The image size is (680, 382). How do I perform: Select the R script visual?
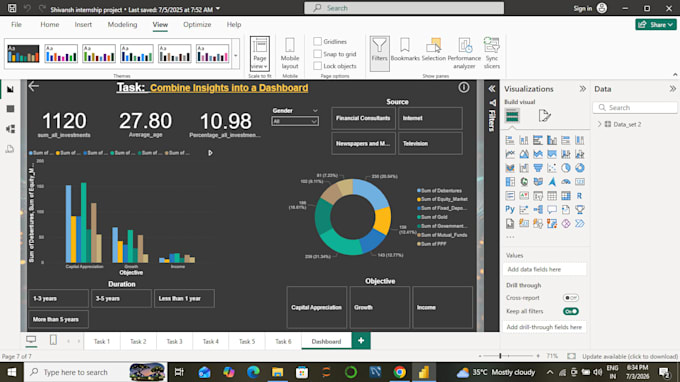point(579,196)
